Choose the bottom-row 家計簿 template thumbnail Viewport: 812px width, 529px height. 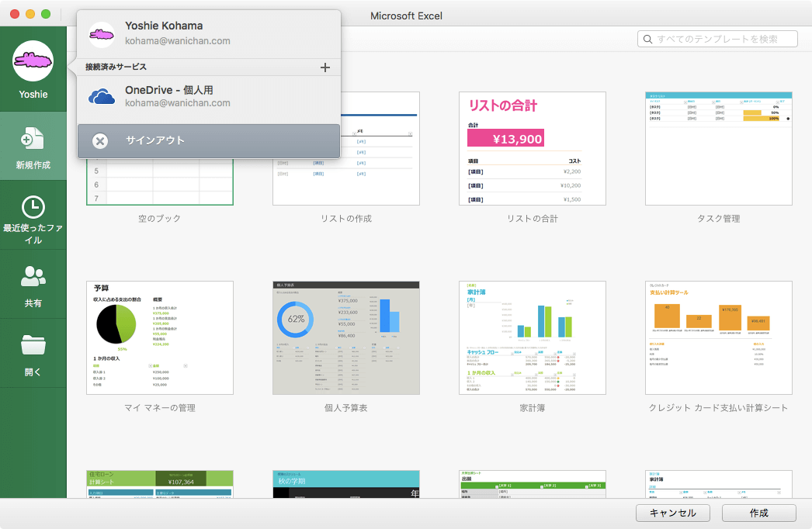(719, 484)
